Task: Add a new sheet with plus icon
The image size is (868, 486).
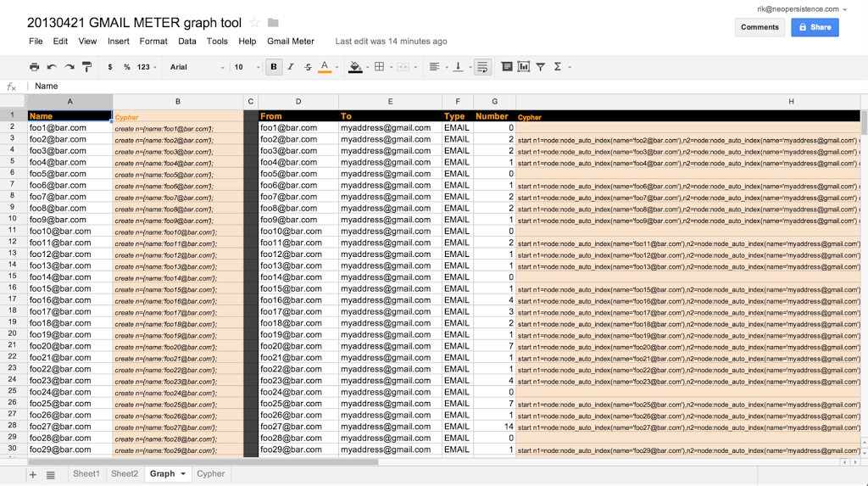Action: tap(33, 474)
